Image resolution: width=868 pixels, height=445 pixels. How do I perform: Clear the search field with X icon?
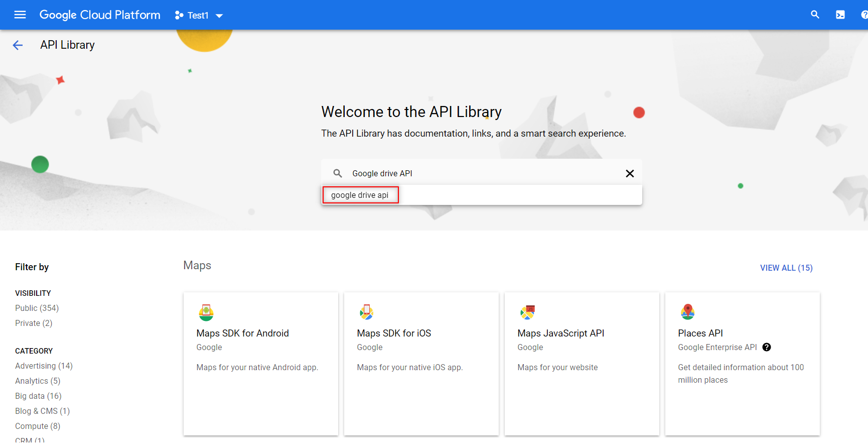coord(630,173)
